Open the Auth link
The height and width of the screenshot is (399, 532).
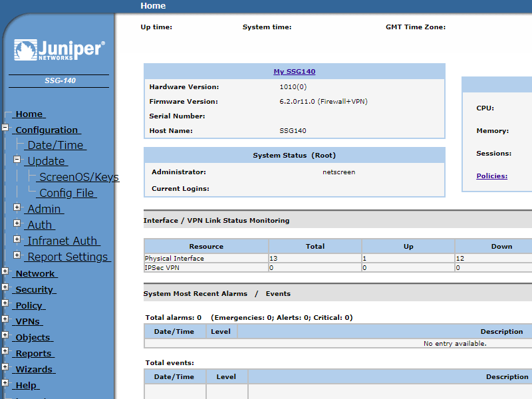(x=40, y=225)
